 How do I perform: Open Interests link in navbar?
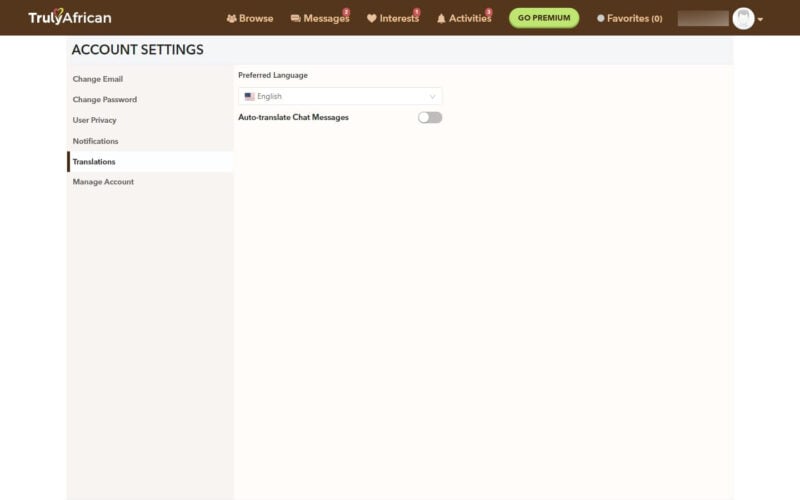click(399, 18)
